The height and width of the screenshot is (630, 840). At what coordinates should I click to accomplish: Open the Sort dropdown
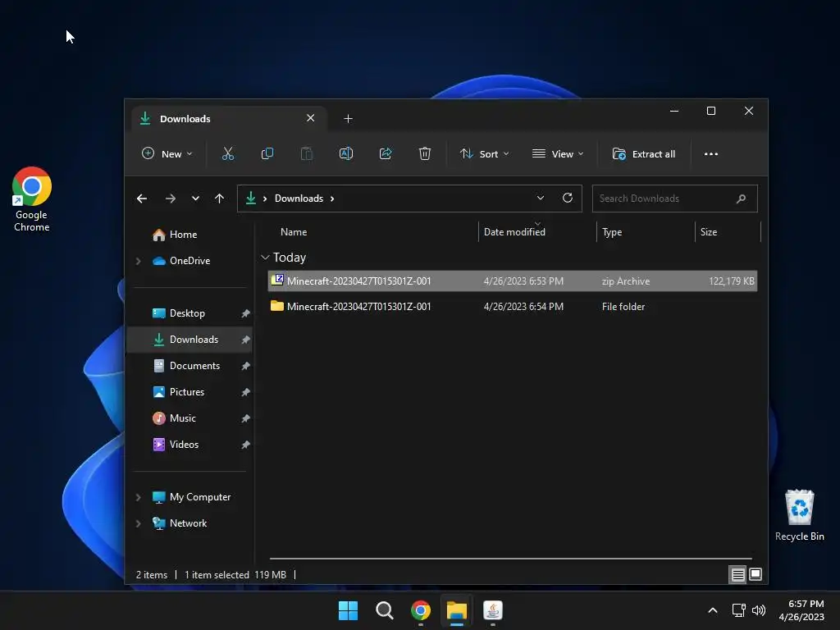pyautogui.click(x=484, y=153)
